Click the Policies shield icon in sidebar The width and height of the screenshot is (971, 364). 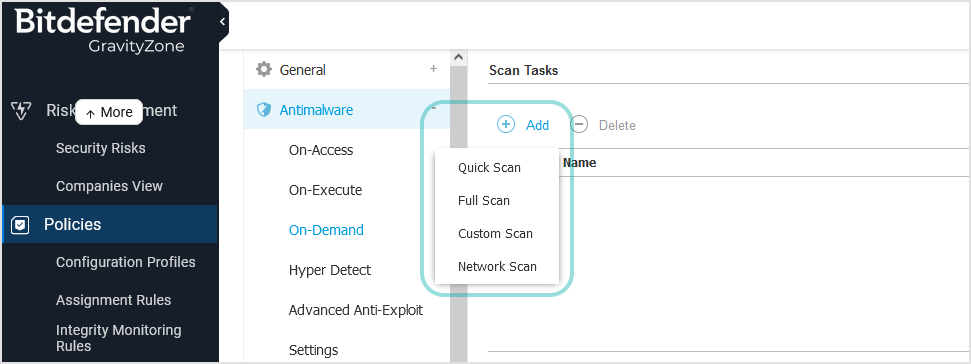(x=20, y=225)
